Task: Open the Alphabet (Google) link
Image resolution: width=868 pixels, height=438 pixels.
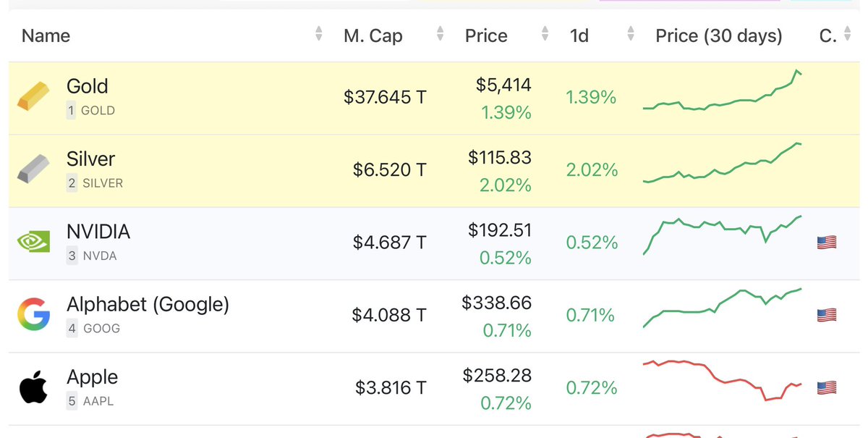Action: [x=148, y=304]
